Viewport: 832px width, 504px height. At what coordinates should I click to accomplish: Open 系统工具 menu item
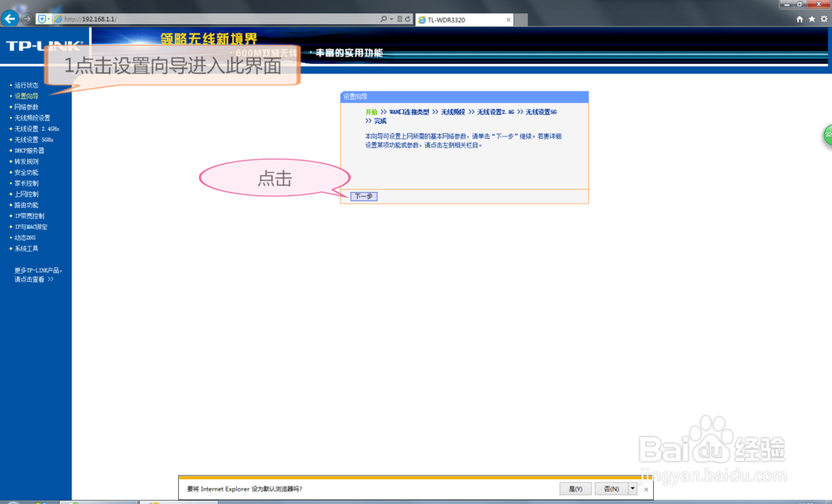pos(26,249)
